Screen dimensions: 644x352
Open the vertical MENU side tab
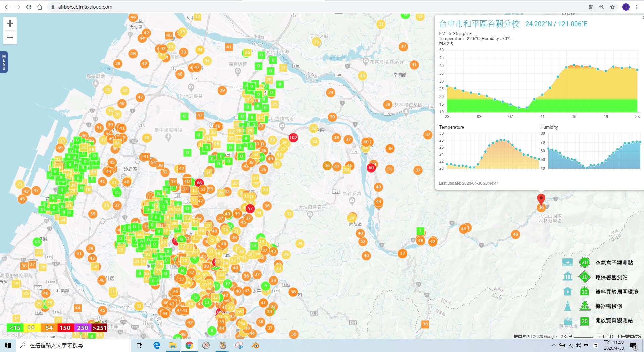pos(4,62)
